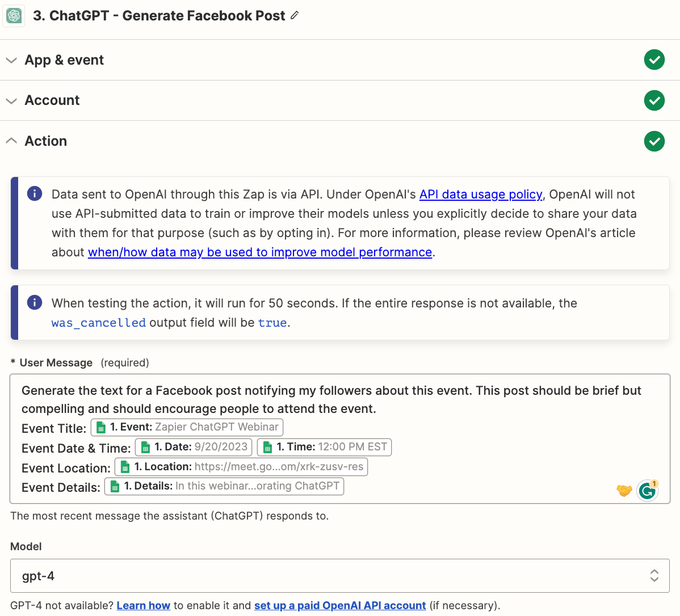This screenshot has height=616, width=680.
Task: Open when/how data may be used link
Action: (x=260, y=252)
